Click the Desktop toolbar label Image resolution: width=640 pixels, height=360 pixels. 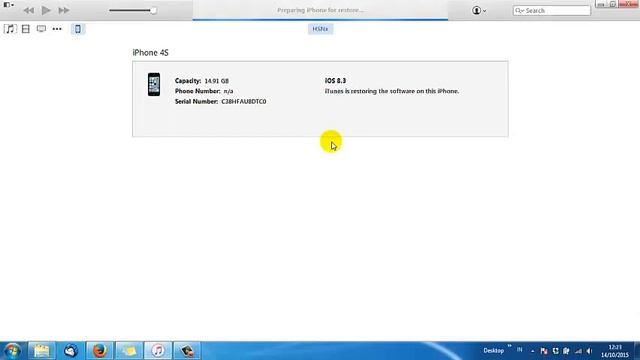493,351
